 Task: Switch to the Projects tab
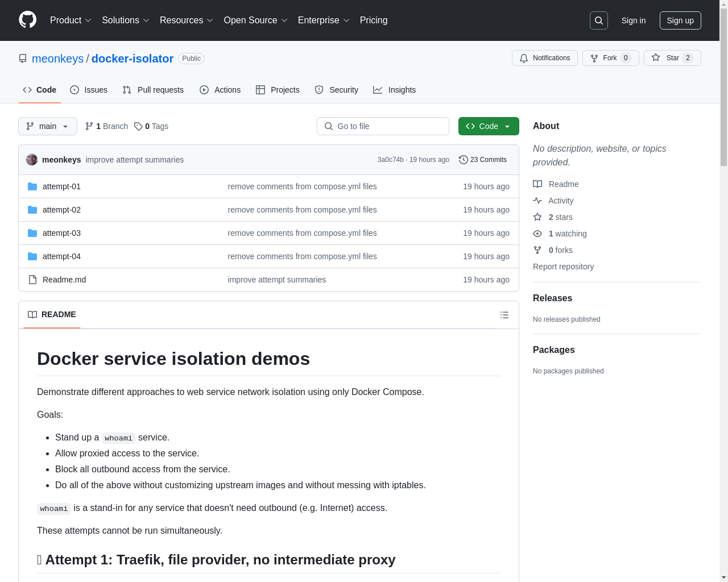[x=278, y=90]
